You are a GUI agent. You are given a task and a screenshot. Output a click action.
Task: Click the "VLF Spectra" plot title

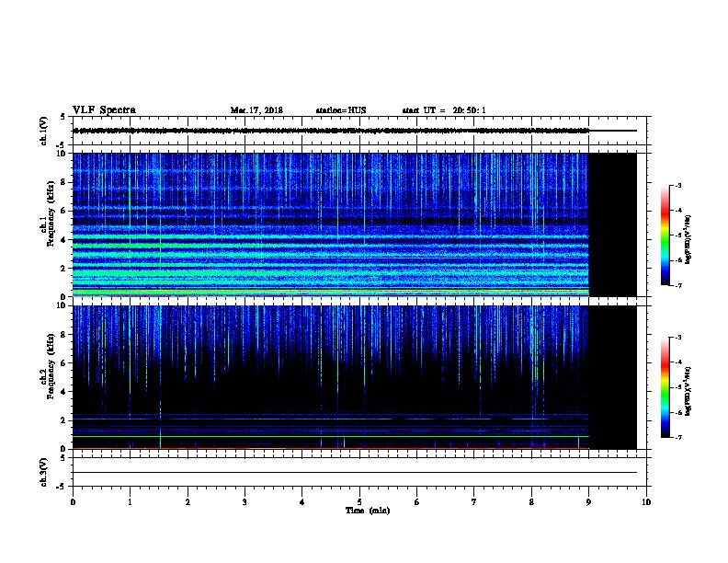coord(104,110)
